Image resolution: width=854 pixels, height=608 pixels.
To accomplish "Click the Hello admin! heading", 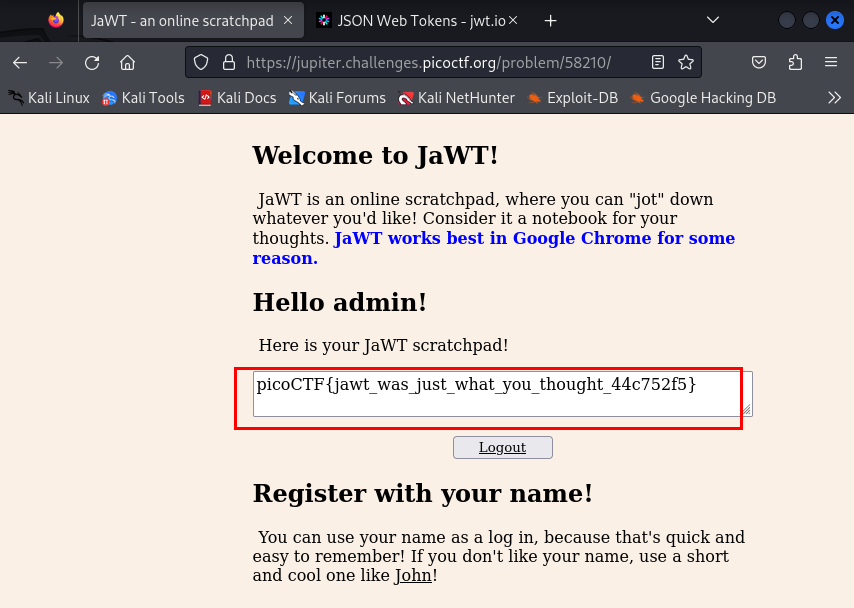I will coord(339,302).
